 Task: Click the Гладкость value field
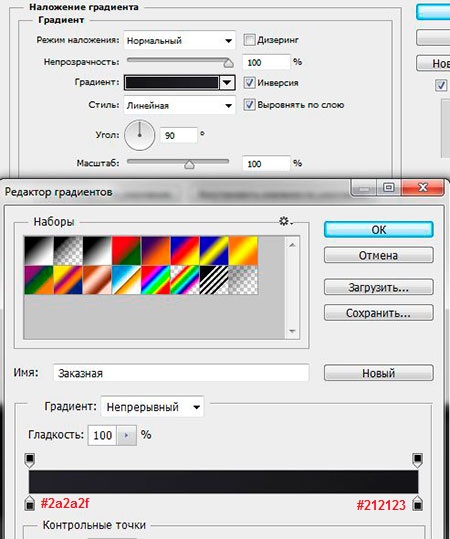[x=102, y=436]
